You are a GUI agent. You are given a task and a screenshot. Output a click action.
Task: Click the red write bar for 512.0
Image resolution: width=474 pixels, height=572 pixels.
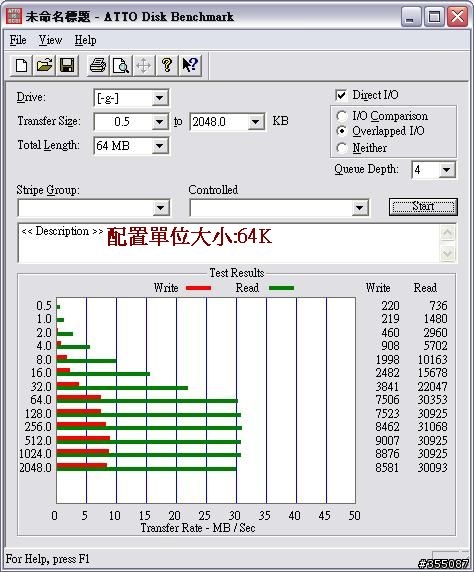[x=83, y=438]
